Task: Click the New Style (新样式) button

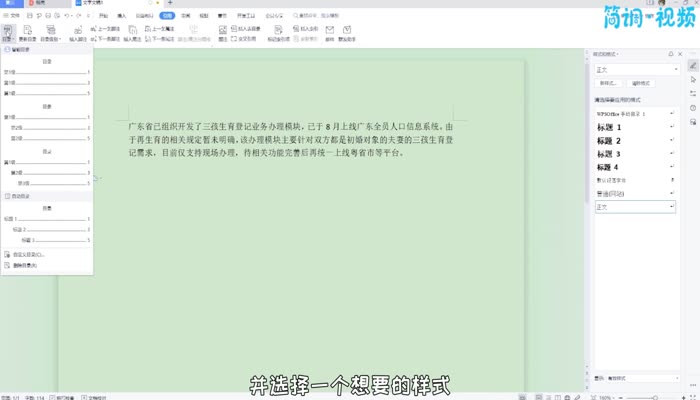Action: click(x=608, y=83)
